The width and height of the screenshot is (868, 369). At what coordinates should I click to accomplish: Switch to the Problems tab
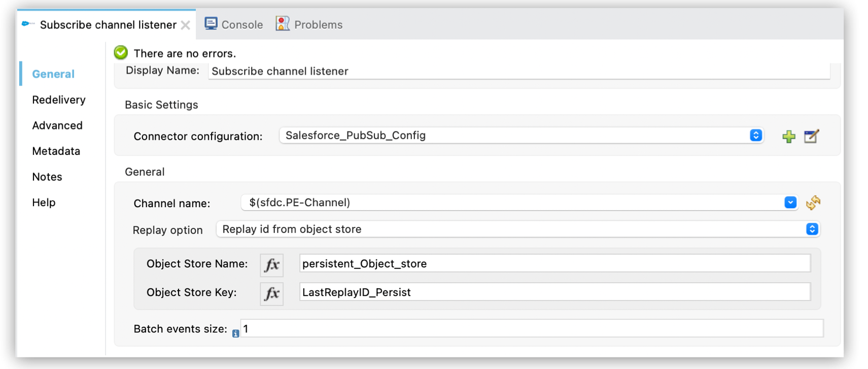pyautogui.click(x=309, y=24)
